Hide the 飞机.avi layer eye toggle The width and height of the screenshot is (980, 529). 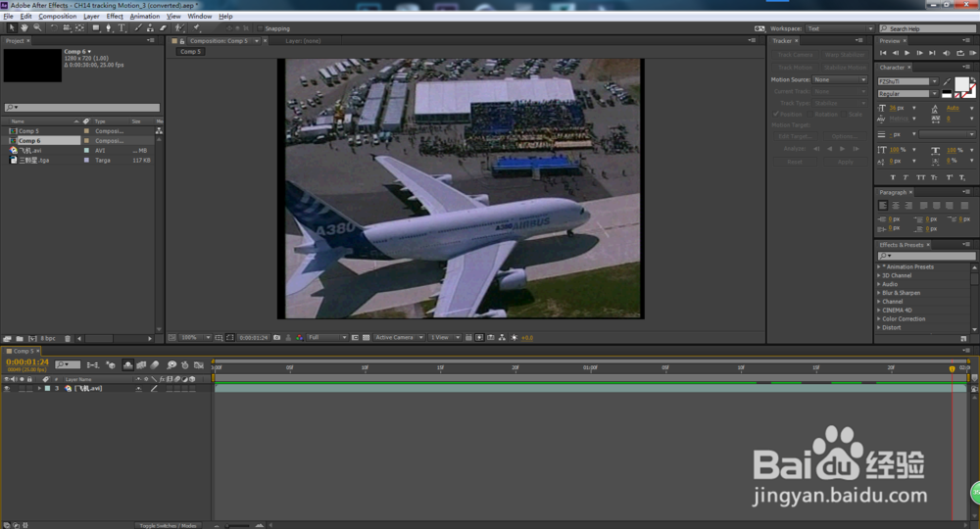[7, 389]
